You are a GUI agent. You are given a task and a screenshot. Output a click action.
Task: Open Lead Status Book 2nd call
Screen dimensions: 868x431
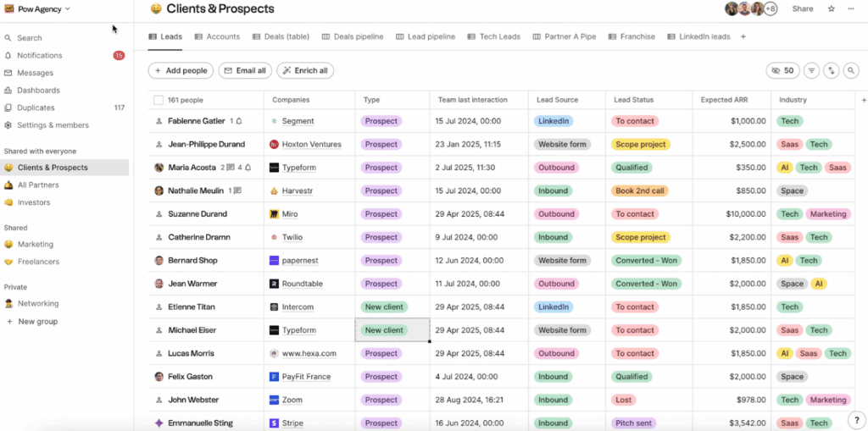coord(640,191)
